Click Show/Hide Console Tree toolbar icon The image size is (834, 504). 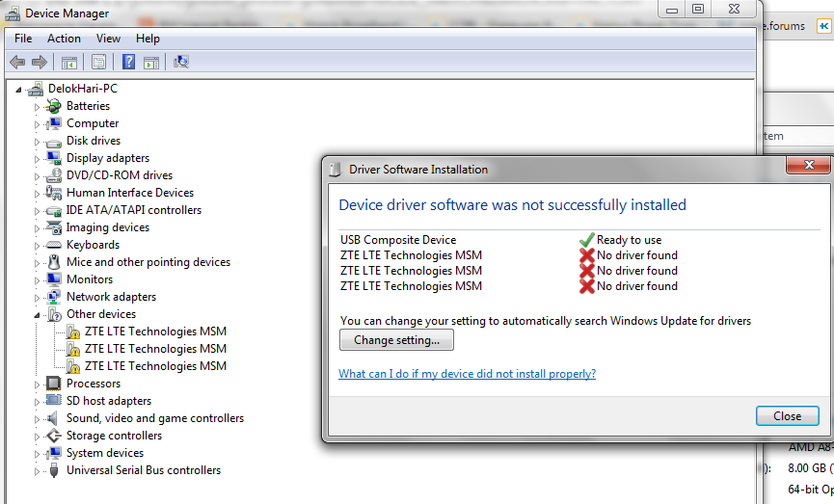click(x=69, y=63)
